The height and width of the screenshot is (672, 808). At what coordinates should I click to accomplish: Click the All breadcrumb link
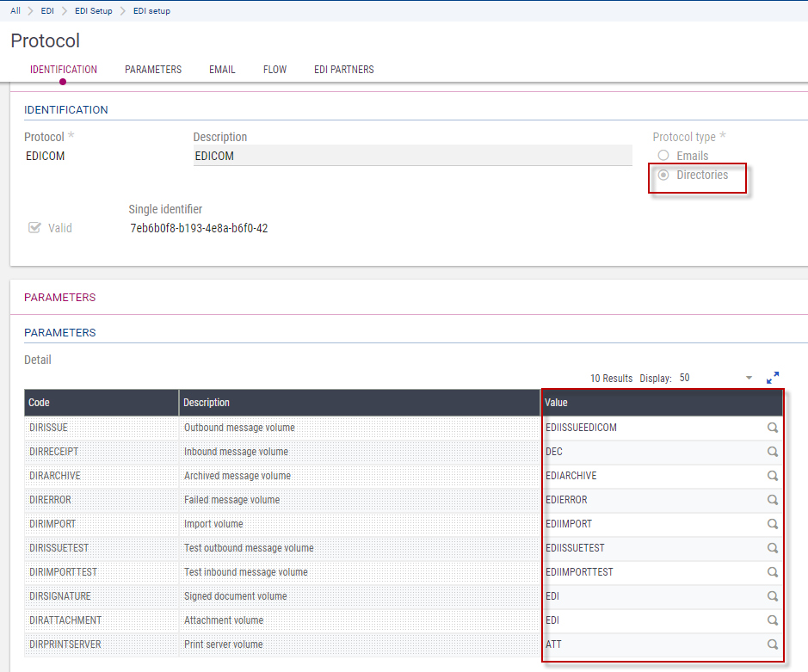click(15, 11)
